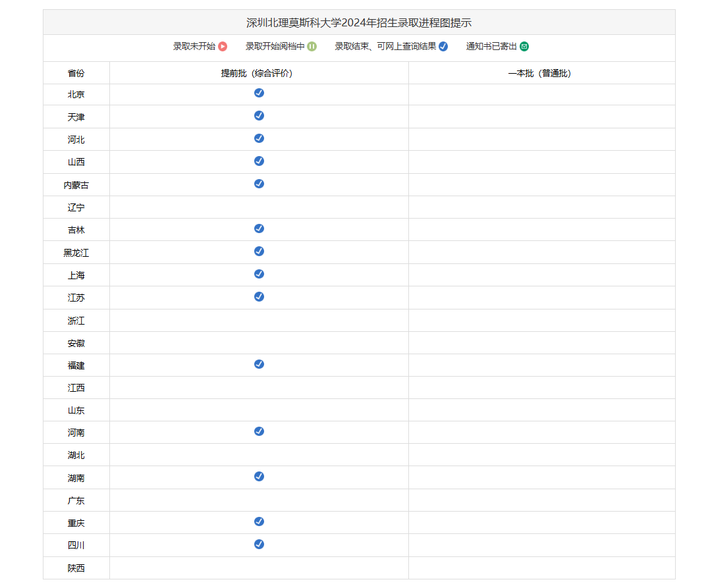Click the red 录取未开始 legend icon
Viewport: 708px width, 588px height.
pos(223,47)
